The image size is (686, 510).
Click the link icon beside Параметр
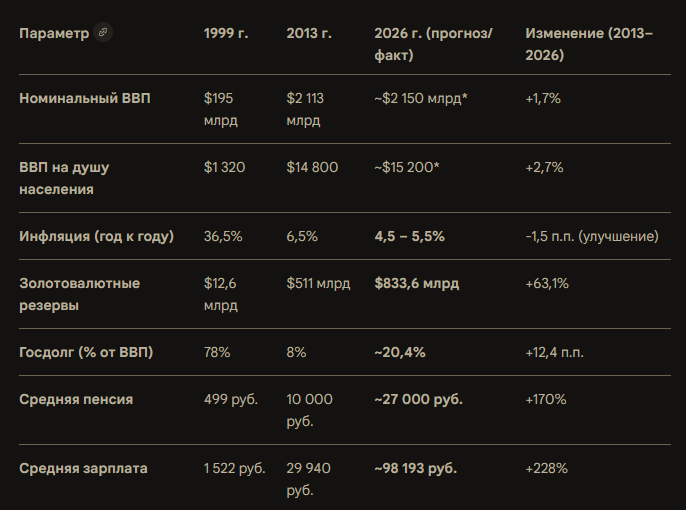[103, 33]
